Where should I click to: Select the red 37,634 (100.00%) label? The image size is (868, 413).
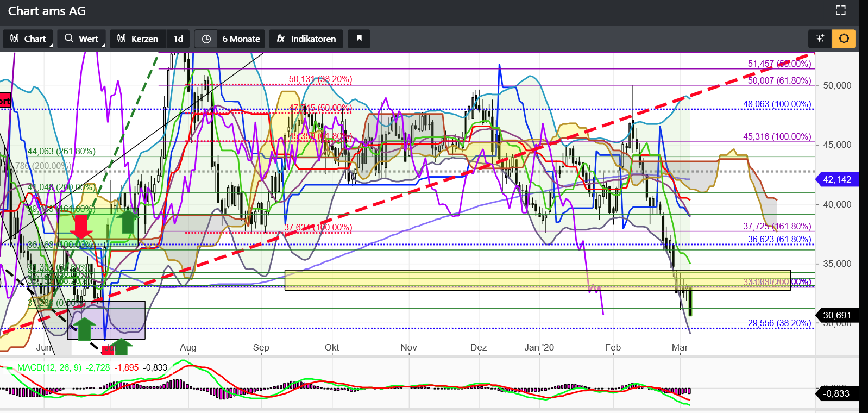[318, 227]
